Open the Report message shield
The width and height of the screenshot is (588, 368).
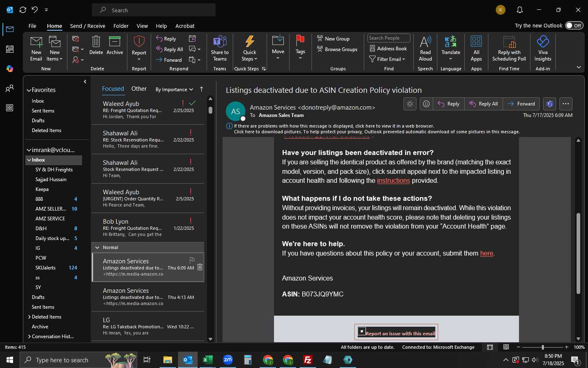(139, 48)
